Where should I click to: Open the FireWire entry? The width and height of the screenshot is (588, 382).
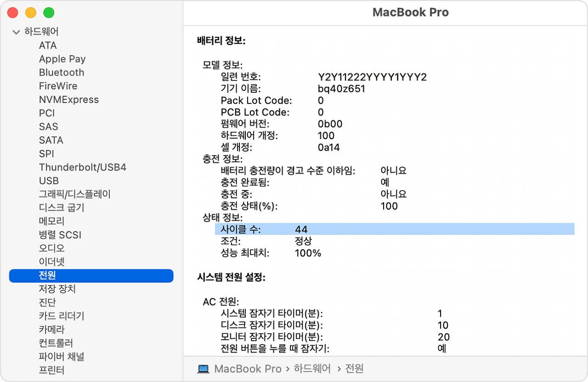58,86
